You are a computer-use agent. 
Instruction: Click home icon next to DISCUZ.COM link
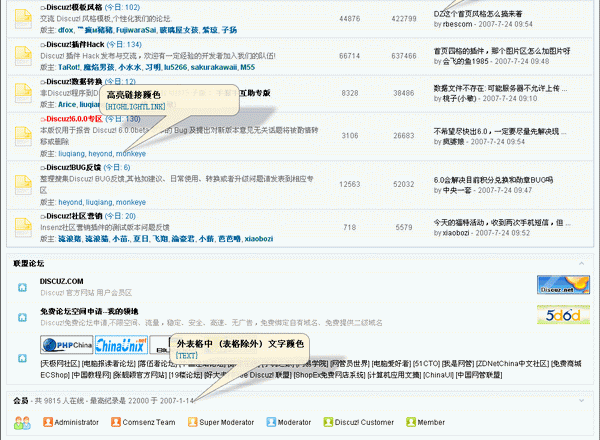23,287
